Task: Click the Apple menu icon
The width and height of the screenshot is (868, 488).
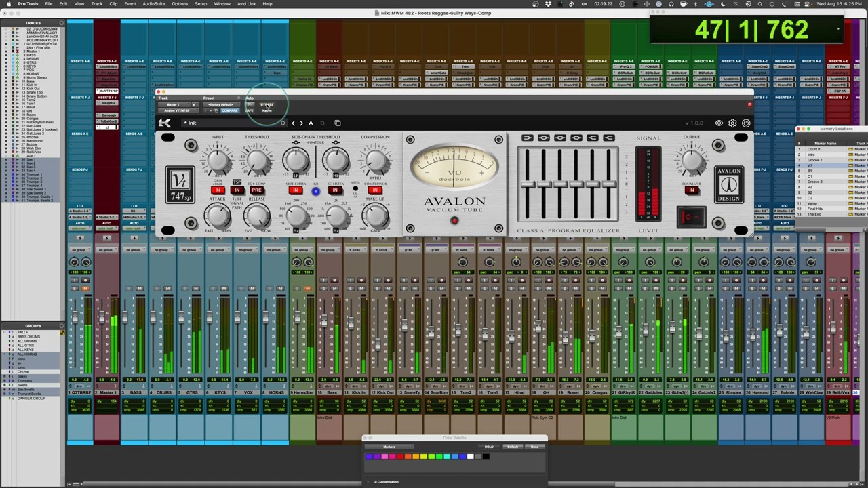Action: pyautogui.click(x=8, y=4)
